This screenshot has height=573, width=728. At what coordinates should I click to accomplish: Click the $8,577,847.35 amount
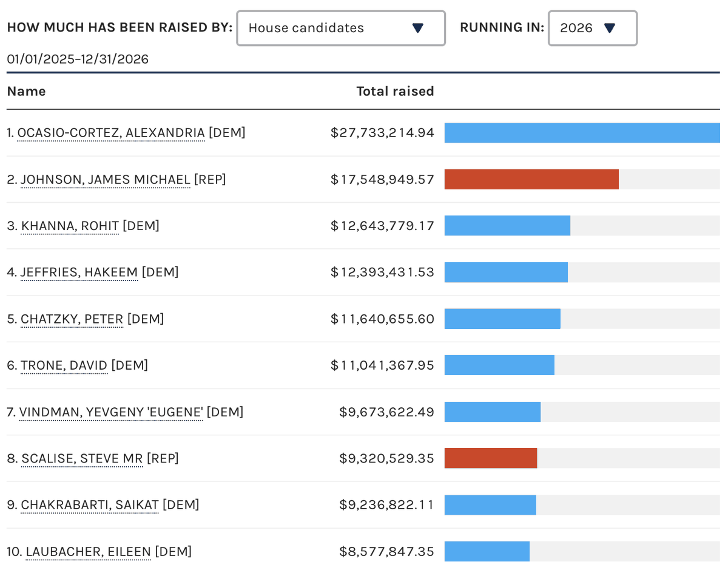(x=386, y=552)
